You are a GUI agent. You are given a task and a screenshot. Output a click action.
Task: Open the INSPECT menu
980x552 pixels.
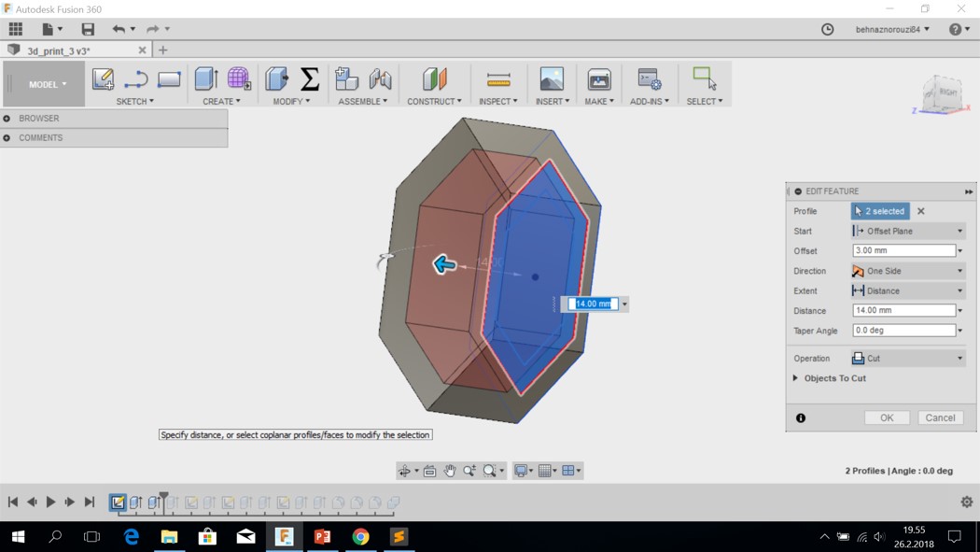498,101
